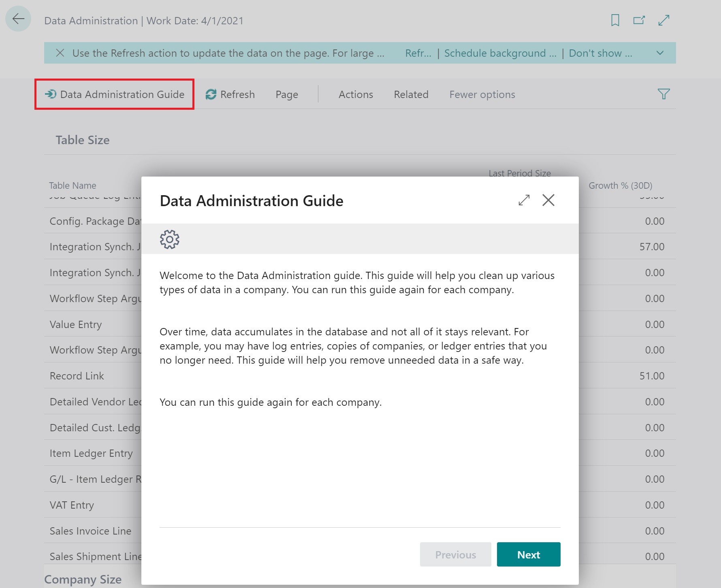The width and height of the screenshot is (721, 588).
Task: Launch Data Administration Guide from toolbar
Action: [114, 94]
